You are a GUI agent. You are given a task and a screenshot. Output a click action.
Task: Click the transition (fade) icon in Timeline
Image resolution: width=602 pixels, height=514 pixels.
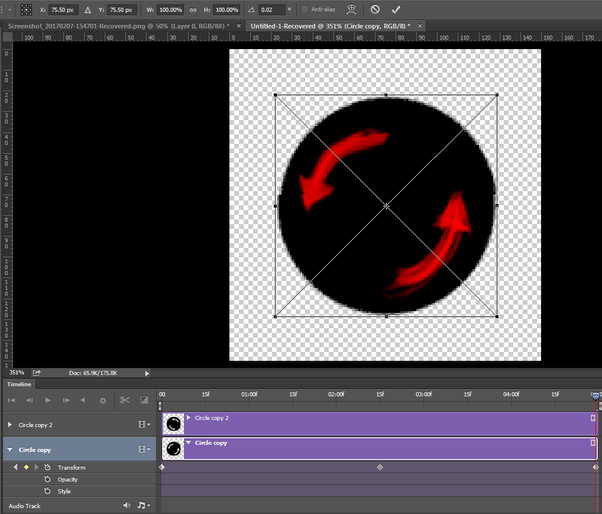[x=144, y=400]
